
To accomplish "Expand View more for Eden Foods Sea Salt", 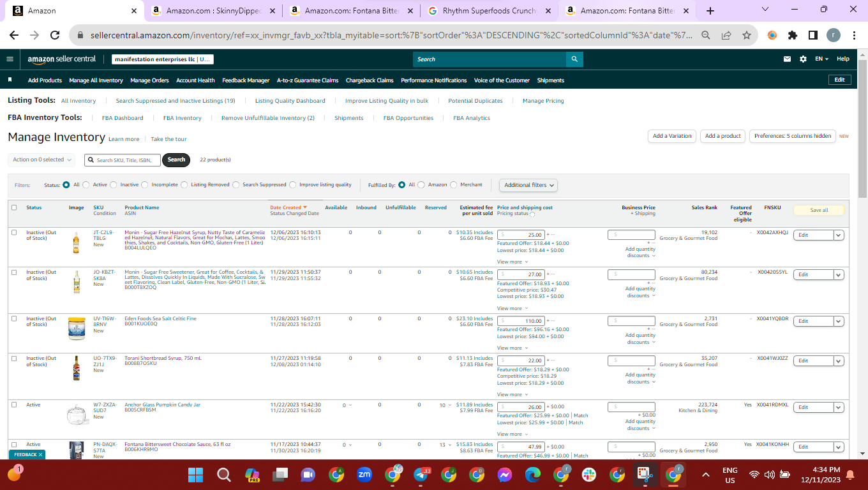I will click(513, 348).
